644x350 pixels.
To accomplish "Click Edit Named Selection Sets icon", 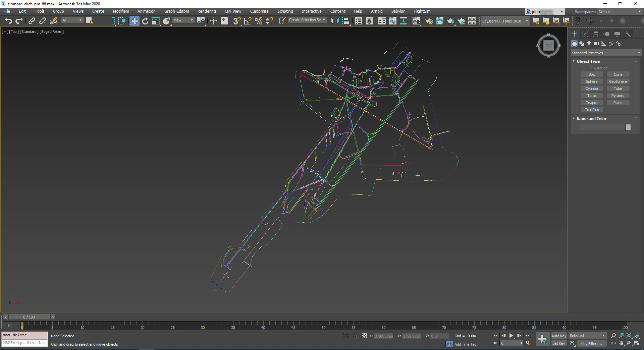I will (x=282, y=21).
